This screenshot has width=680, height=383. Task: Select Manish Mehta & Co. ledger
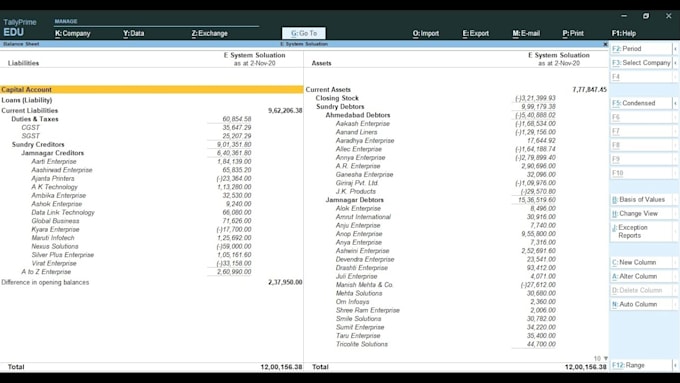pyautogui.click(x=364, y=285)
